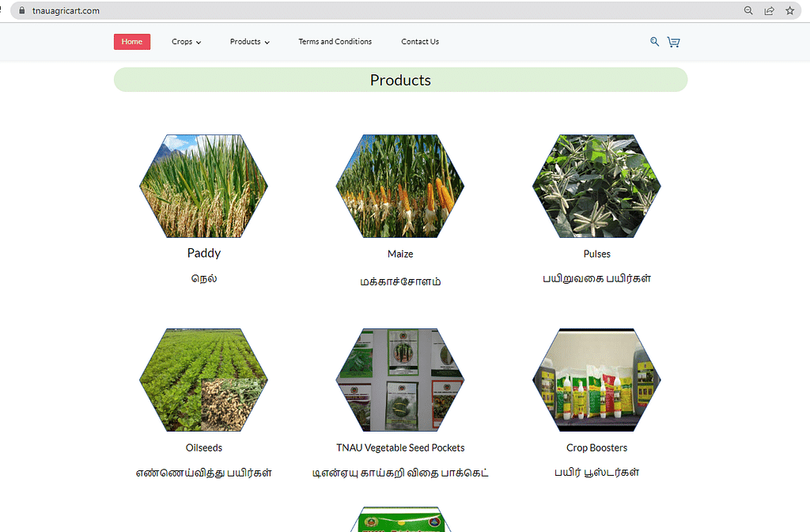Click the Home button
This screenshot has height=532, width=810.
(x=132, y=42)
